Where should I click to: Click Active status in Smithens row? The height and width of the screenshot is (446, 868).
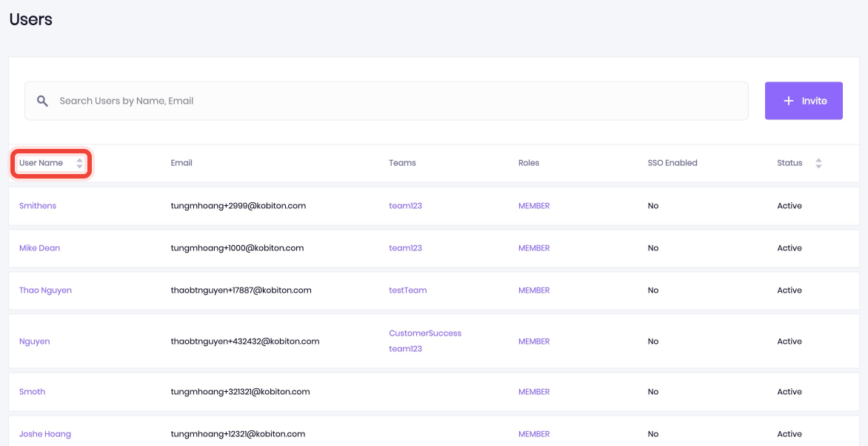pyautogui.click(x=789, y=205)
